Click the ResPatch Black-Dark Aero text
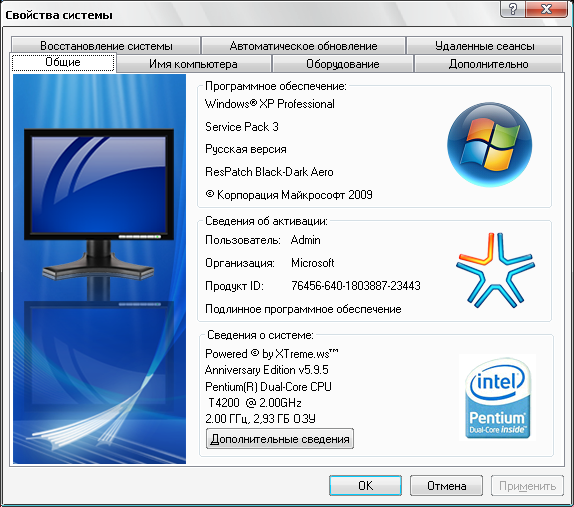Screen dimensions: 574x507 (269, 172)
